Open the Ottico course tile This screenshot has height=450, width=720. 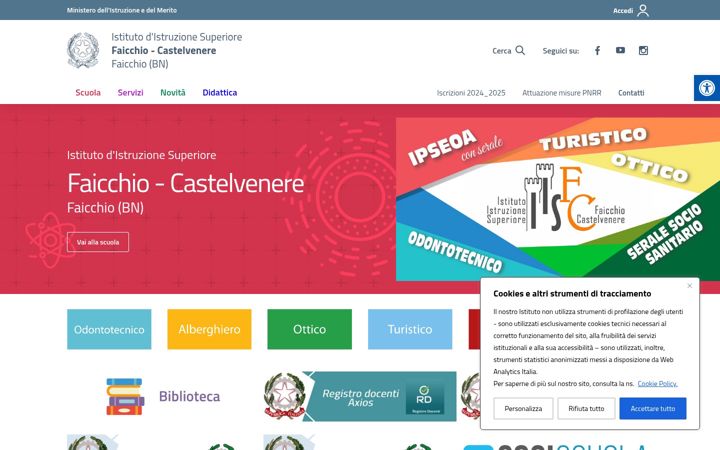click(309, 329)
